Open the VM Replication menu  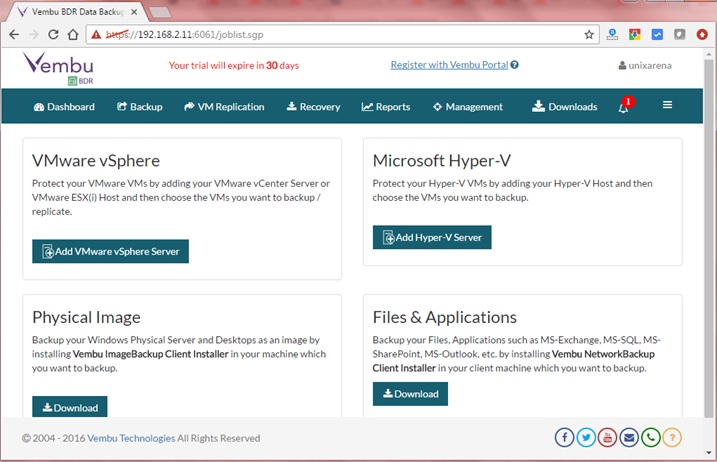click(x=224, y=107)
